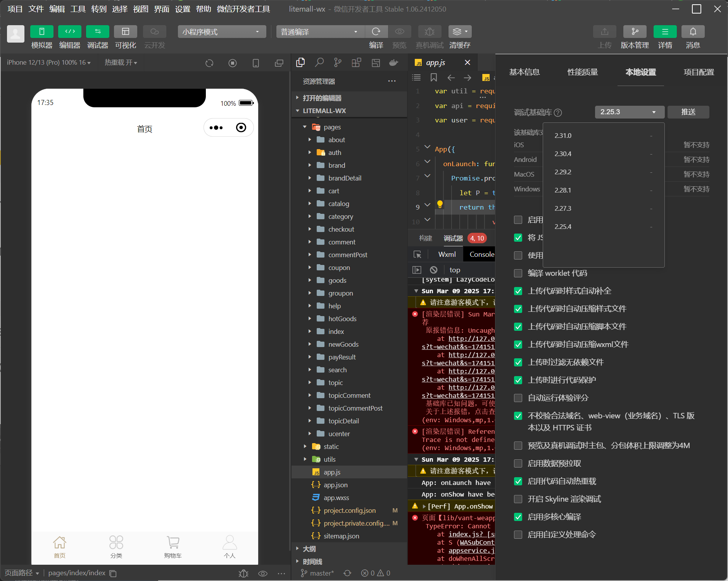Viewport: 728px width, 581px height.
Task: Click the simulator stop icon
Action: click(233, 63)
